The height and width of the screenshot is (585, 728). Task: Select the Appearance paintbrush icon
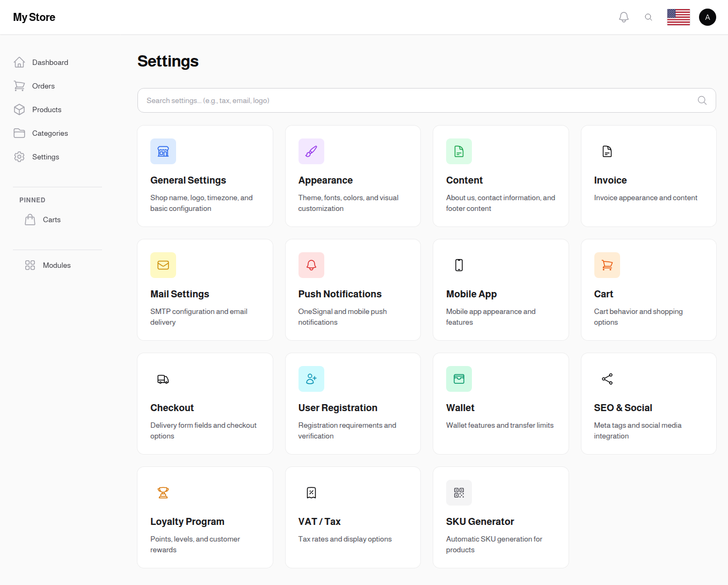(311, 151)
